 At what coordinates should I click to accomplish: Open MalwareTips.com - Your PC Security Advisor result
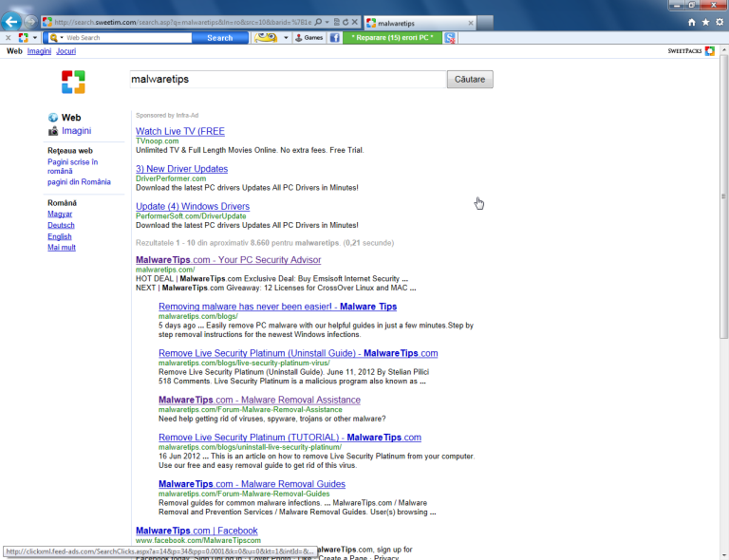coord(228,260)
